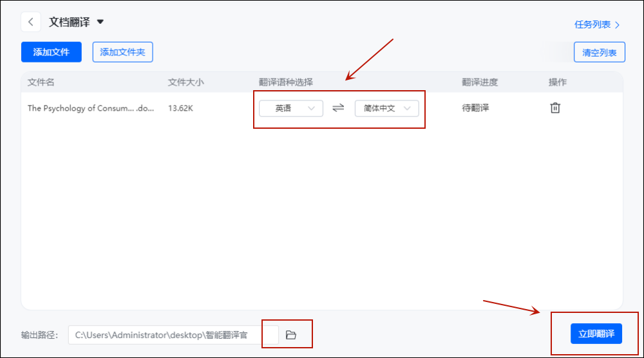The image size is (644, 358).
Task: Clear the list with 清空列表
Action: click(x=599, y=53)
